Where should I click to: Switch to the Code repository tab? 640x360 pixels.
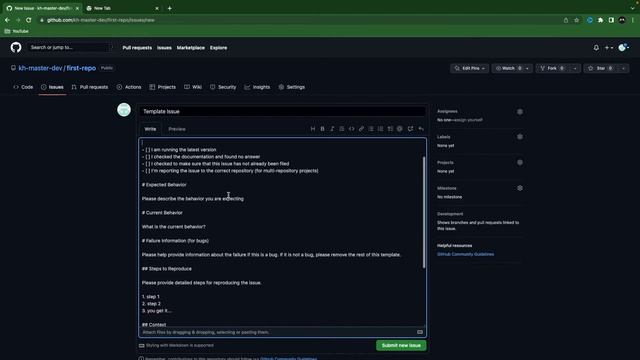(23, 87)
